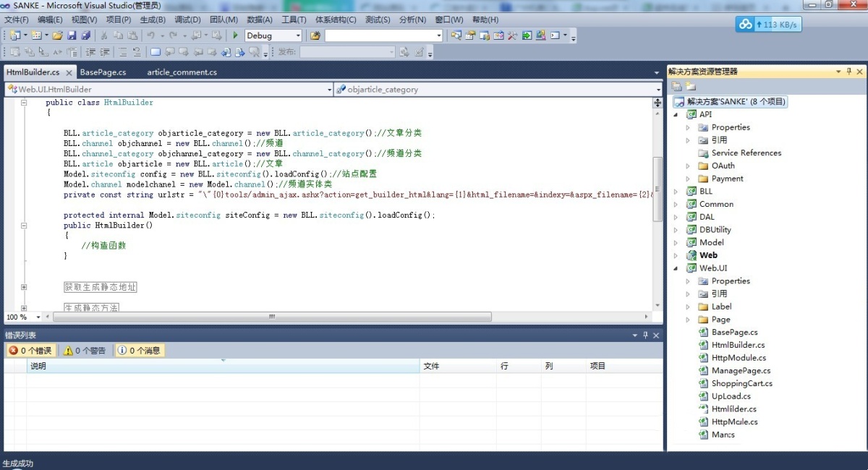Viewport: 868px width, 470px height.
Task: Pin the Solution Explorer panel
Action: 849,72
